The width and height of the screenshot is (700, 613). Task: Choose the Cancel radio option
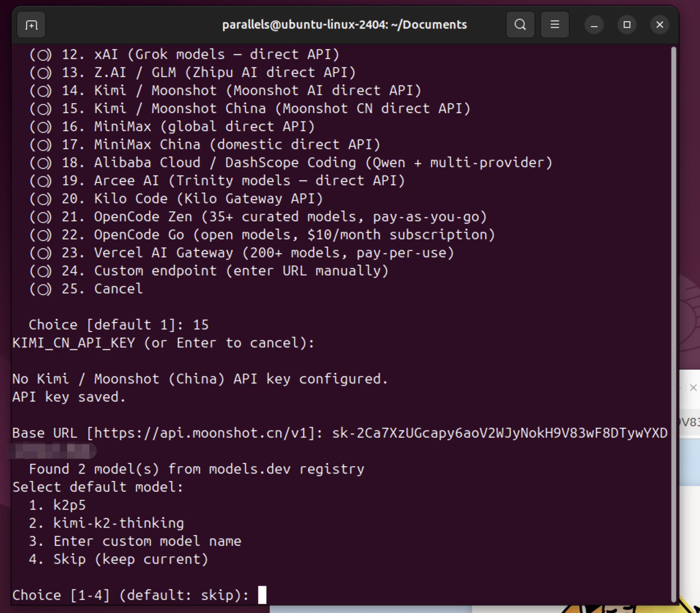pyautogui.click(x=41, y=289)
